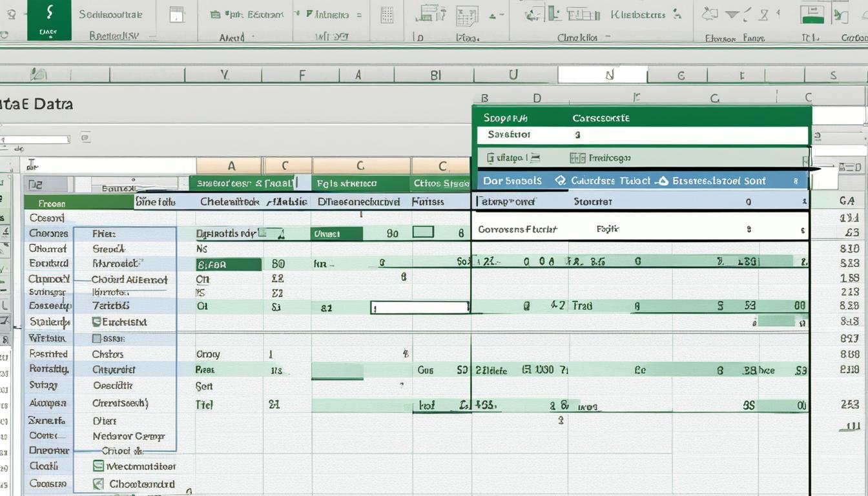This screenshot has height=496, width=868.
Task: Toggle the ssae checkbox
Action: (x=96, y=338)
